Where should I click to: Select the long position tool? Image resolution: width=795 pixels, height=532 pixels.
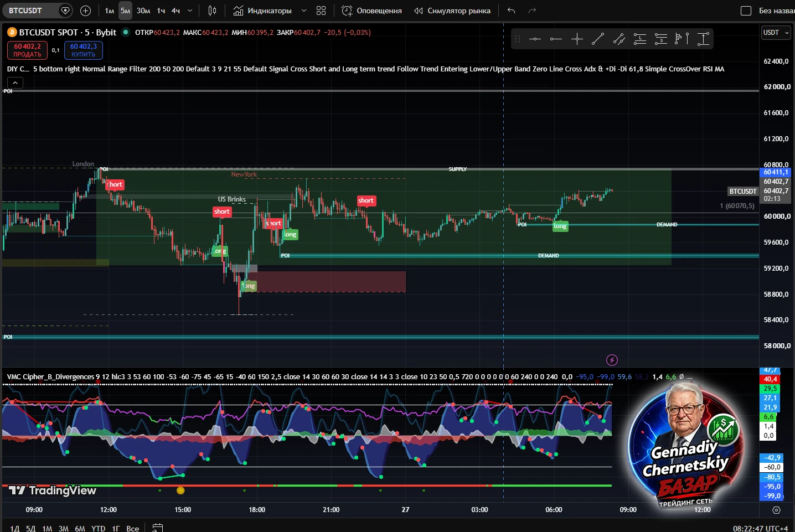click(640, 39)
